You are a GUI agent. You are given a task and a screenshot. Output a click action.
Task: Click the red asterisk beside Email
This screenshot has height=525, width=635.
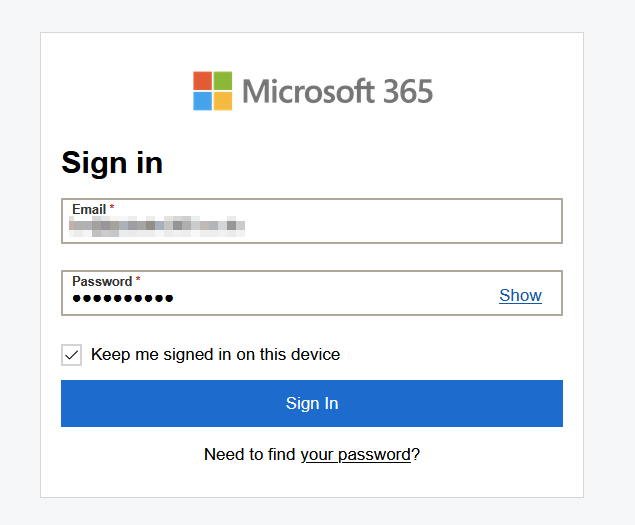112,207
